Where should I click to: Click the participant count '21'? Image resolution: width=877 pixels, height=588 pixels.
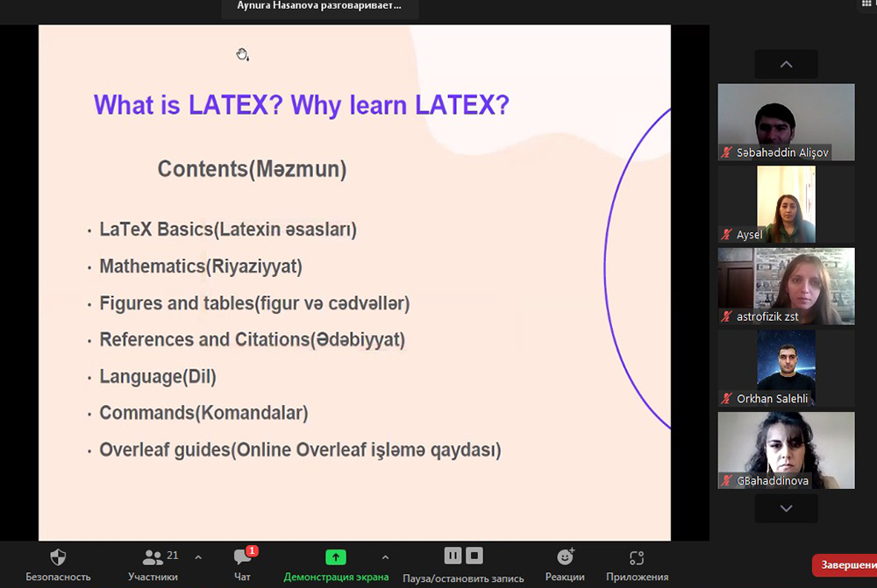[172, 555]
